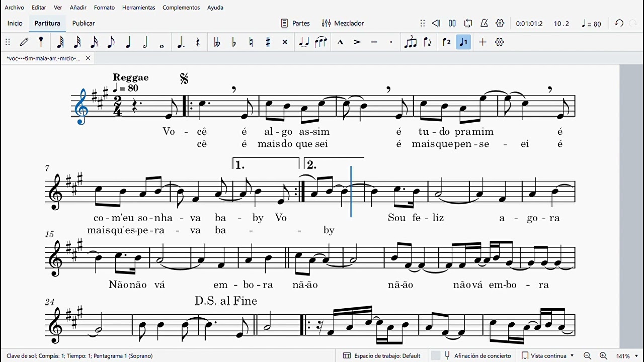
Task: Open Espacio de trabajo: Default
Action: coord(382,355)
